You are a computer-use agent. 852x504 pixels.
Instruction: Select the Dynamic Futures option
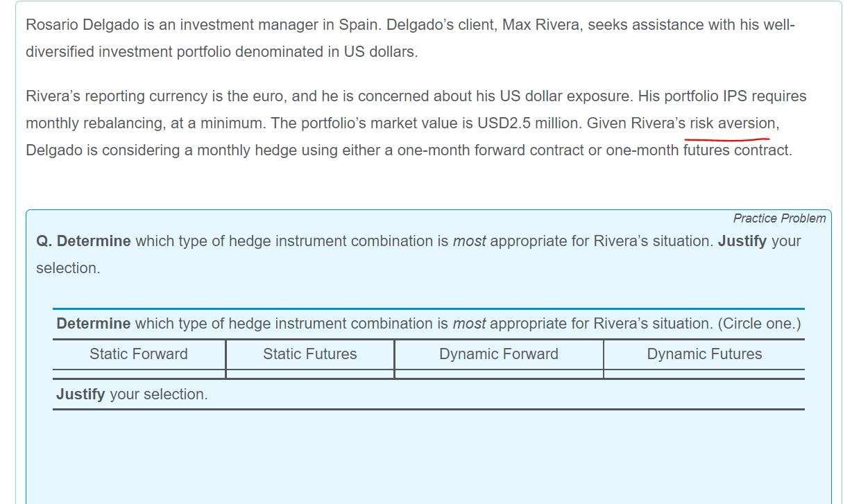click(x=704, y=354)
